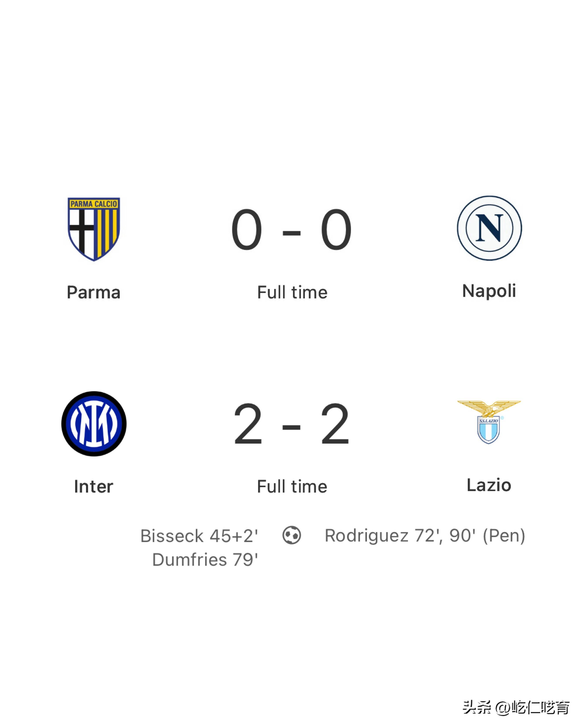Click Lazio's goal count in 2 - 2

coord(335,424)
